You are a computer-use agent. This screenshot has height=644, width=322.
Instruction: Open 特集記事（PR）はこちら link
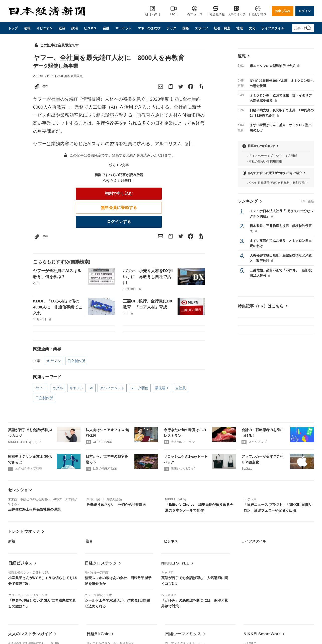(263, 306)
